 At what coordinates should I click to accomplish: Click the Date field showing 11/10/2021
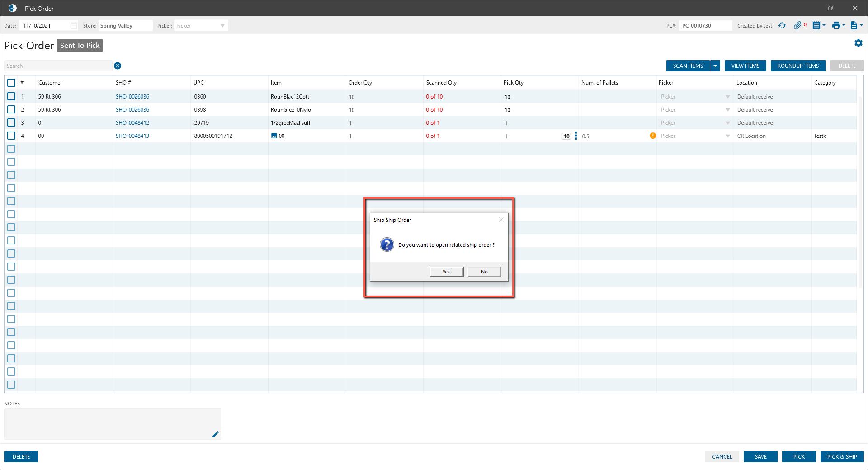(48, 26)
